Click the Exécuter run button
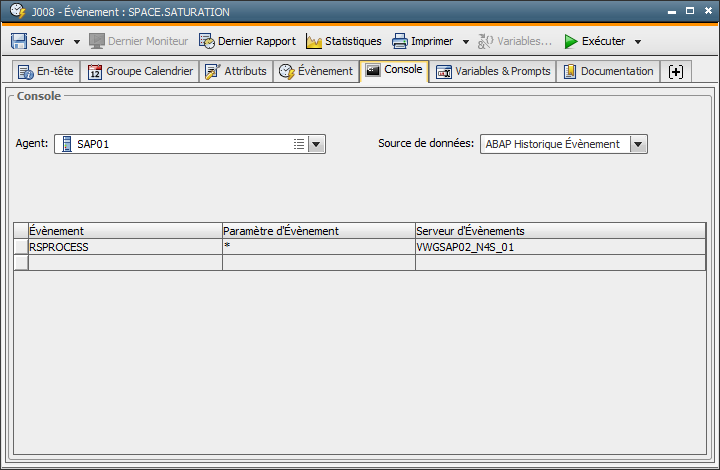Screen dimensions: 720x470 coord(594,41)
